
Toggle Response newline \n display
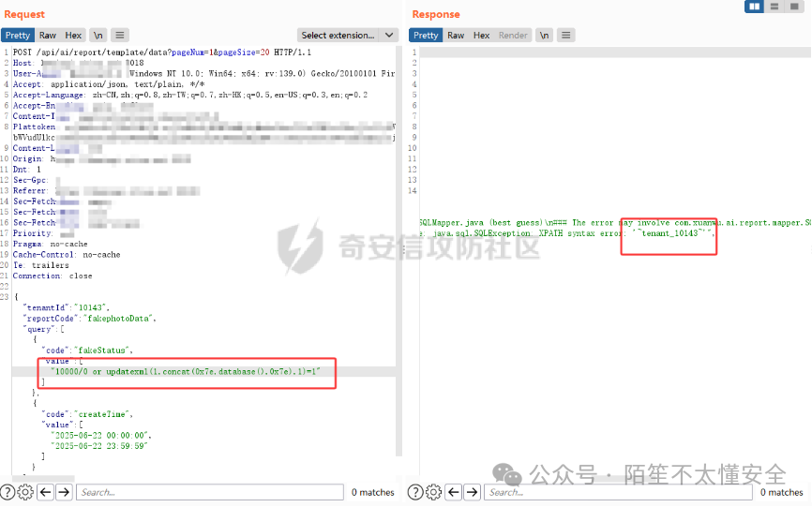coord(544,36)
